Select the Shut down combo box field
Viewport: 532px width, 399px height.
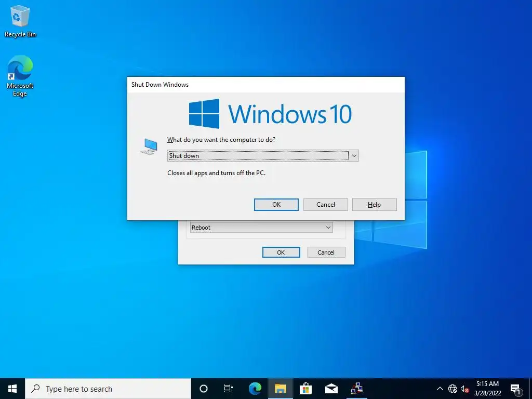tap(263, 156)
